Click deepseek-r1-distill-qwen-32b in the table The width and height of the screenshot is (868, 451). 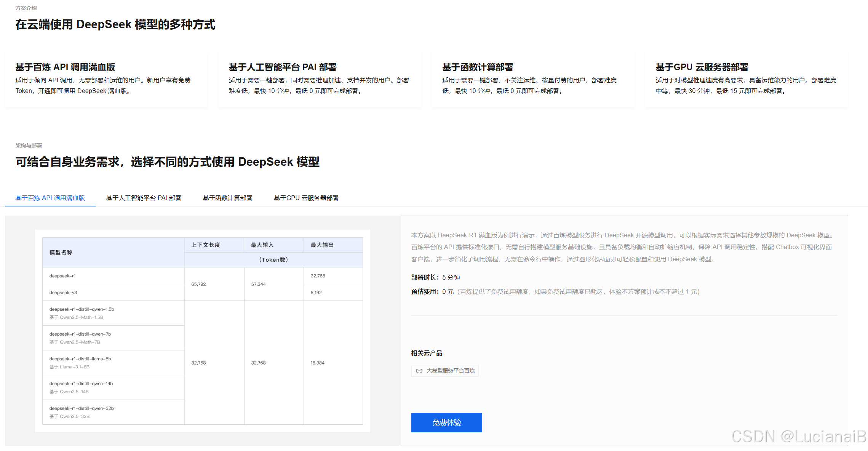[82, 408]
